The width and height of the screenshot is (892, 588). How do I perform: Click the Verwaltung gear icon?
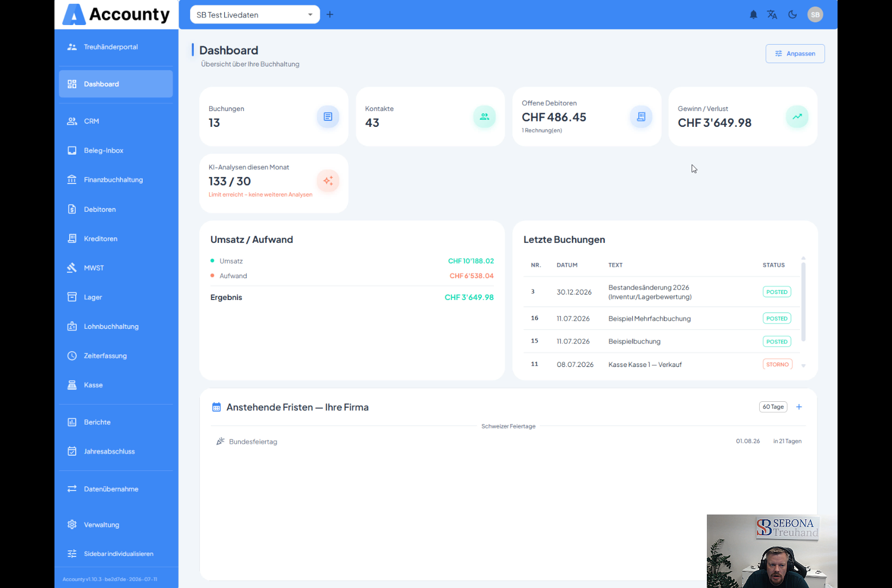72,524
